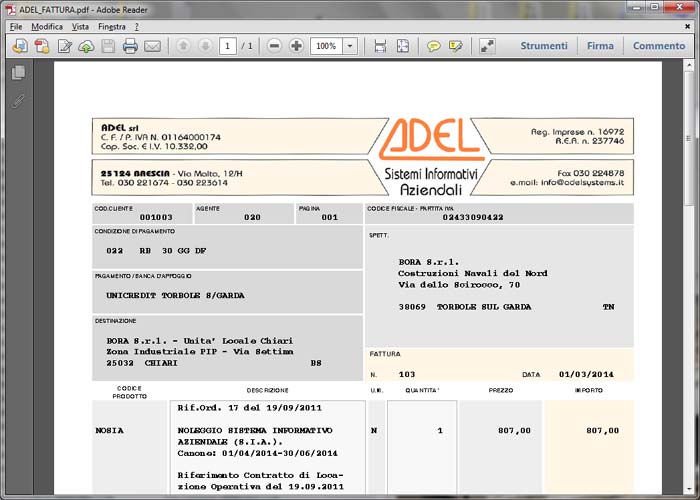
Task: Click the email envelope icon
Action: [153, 46]
